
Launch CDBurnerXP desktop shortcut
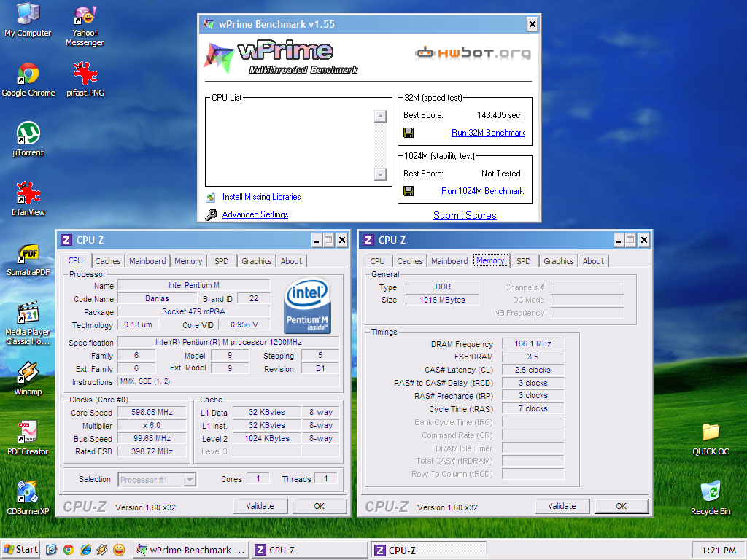[28, 498]
